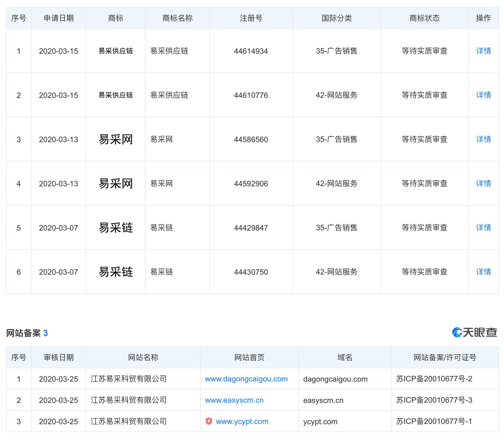Click 42-网站服务 in the 44592906 row
The image size is (504, 437).
tap(337, 184)
